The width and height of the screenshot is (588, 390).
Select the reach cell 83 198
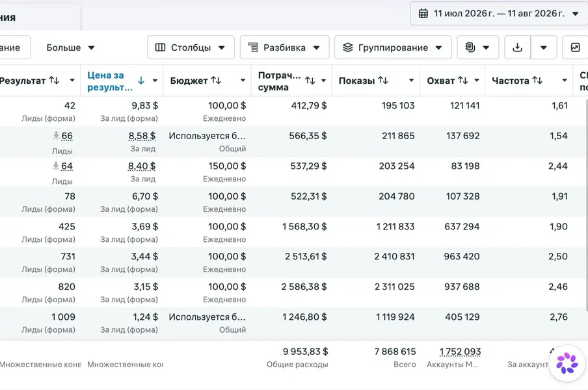click(465, 166)
